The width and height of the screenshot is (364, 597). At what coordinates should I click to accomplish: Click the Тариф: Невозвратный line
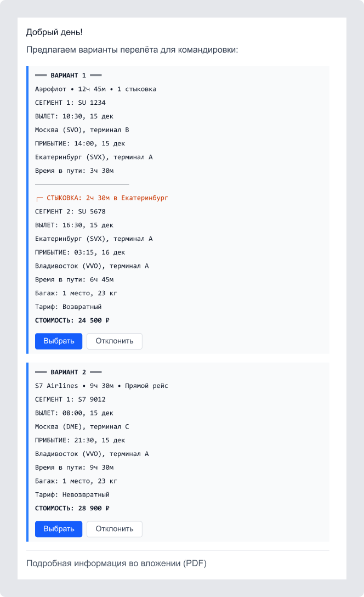72,495
